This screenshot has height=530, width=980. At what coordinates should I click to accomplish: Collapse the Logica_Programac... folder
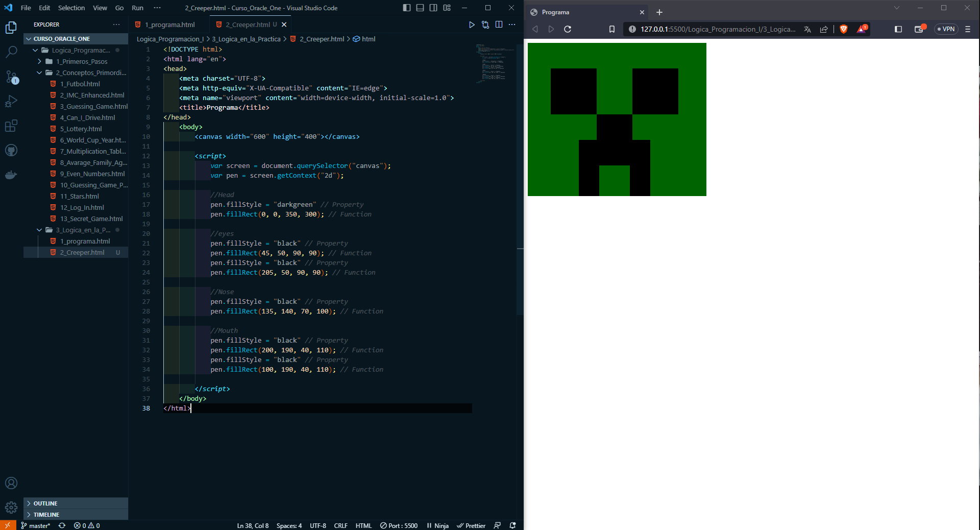[76, 50]
